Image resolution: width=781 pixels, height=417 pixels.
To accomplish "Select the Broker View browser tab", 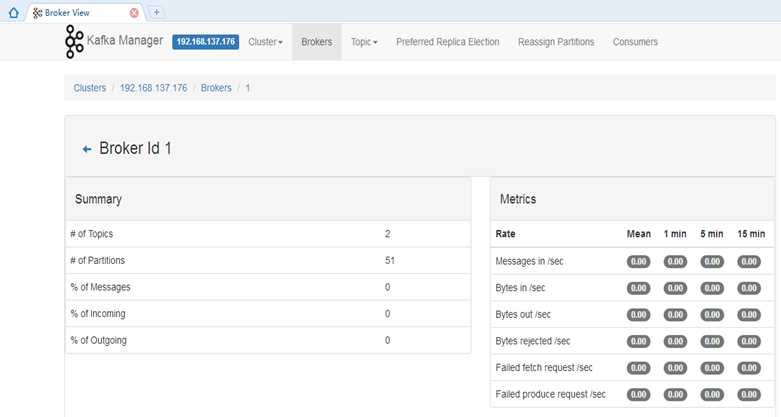I will tap(85, 13).
